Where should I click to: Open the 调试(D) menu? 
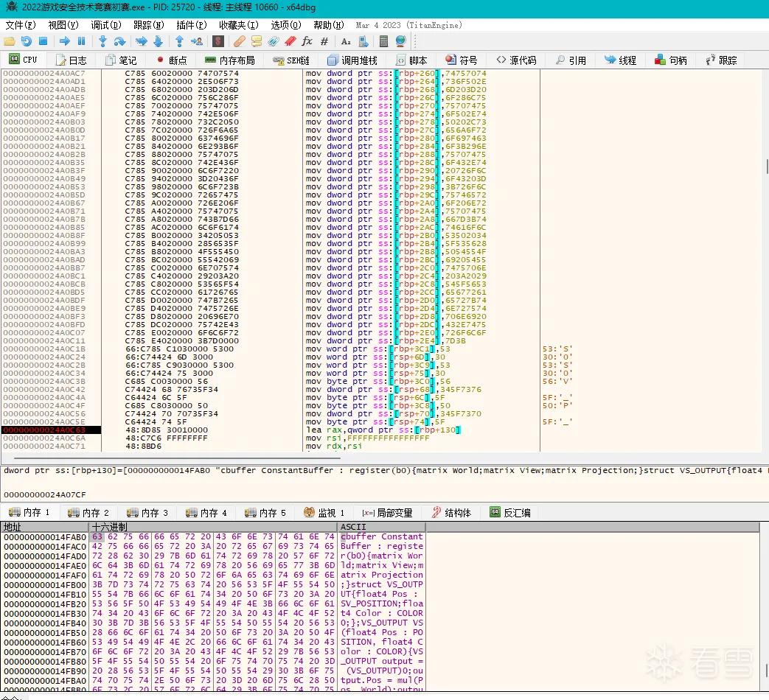[x=106, y=25]
